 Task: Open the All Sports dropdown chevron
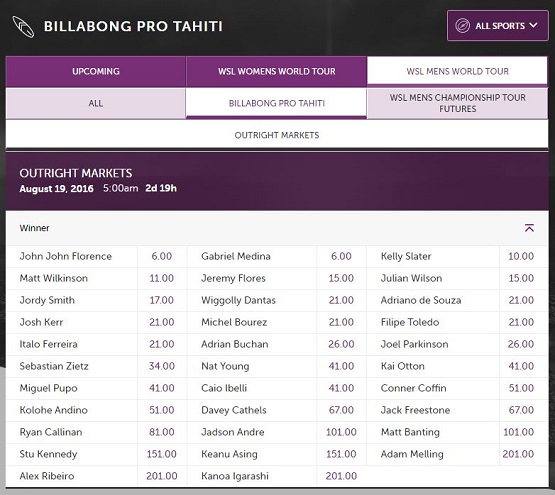coord(533,25)
